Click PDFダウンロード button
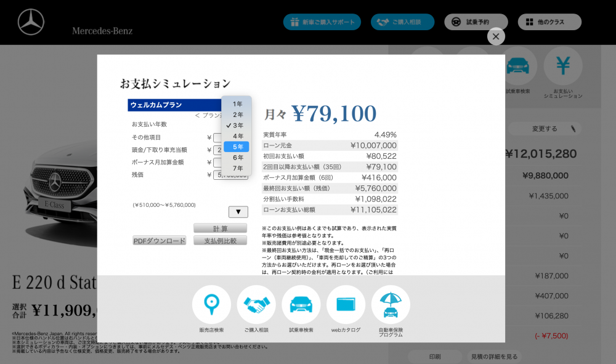 [159, 241]
